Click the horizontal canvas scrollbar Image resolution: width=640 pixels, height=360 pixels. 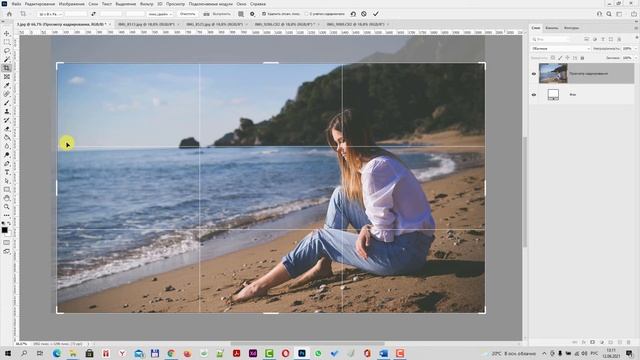tap(307, 344)
